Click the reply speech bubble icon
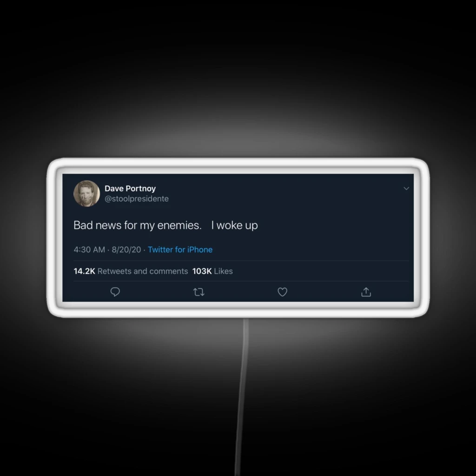The height and width of the screenshot is (476, 476). 115,292
